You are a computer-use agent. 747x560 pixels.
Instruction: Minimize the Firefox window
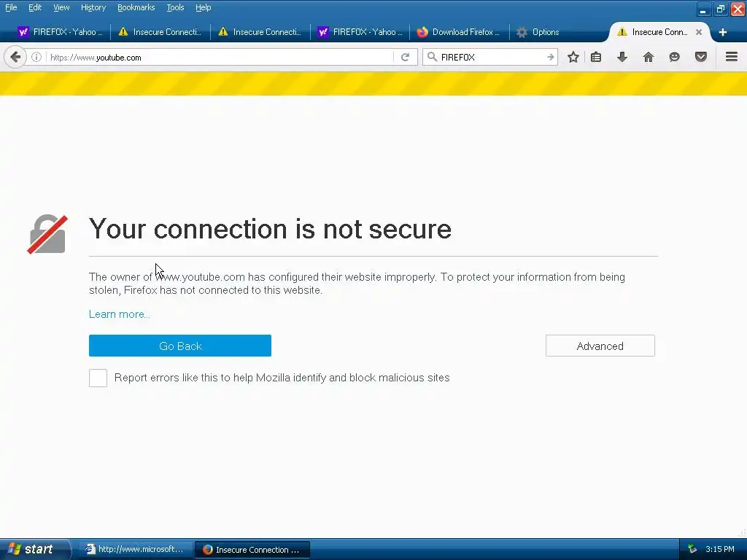[x=703, y=9]
